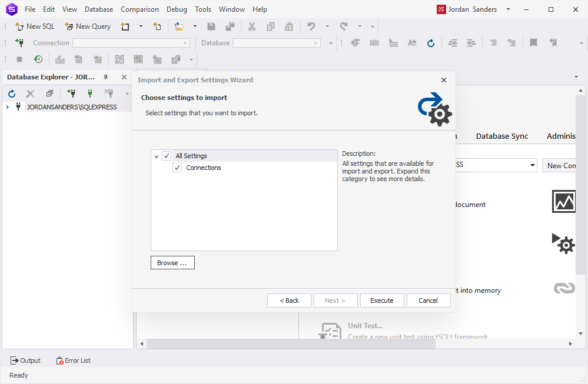
Task: Open the File menu
Action: pyautogui.click(x=30, y=9)
